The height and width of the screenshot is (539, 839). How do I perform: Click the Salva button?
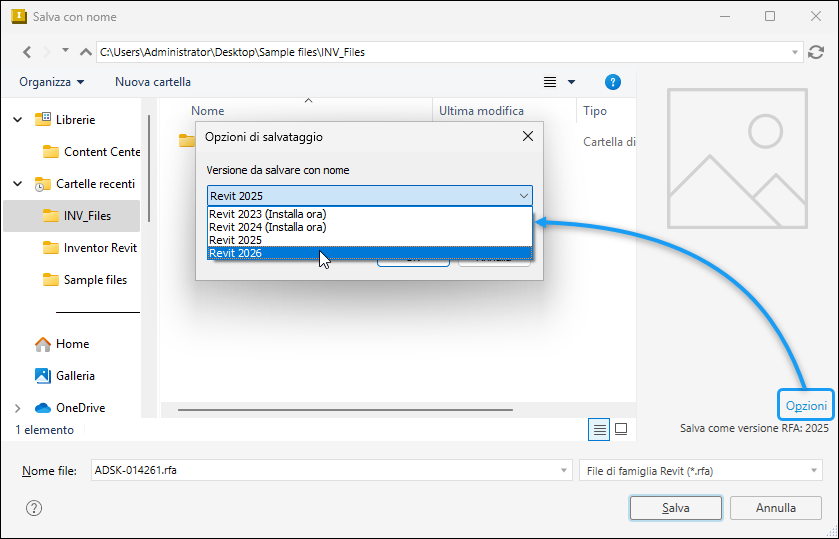pos(676,508)
